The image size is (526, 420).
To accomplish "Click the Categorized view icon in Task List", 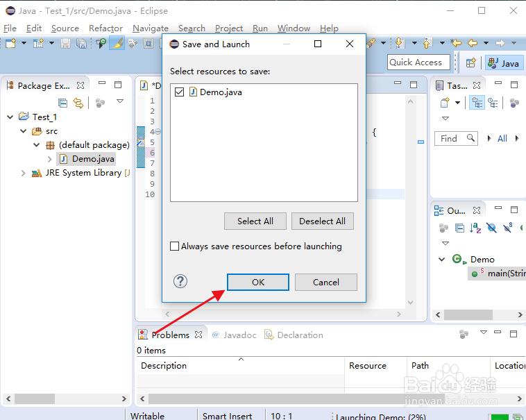I will [x=477, y=103].
